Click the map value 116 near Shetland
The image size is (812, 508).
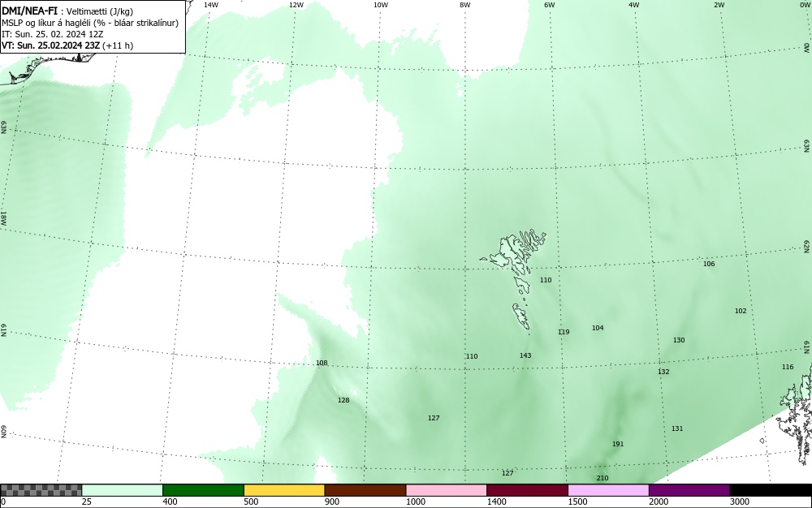(x=788, y=367)
